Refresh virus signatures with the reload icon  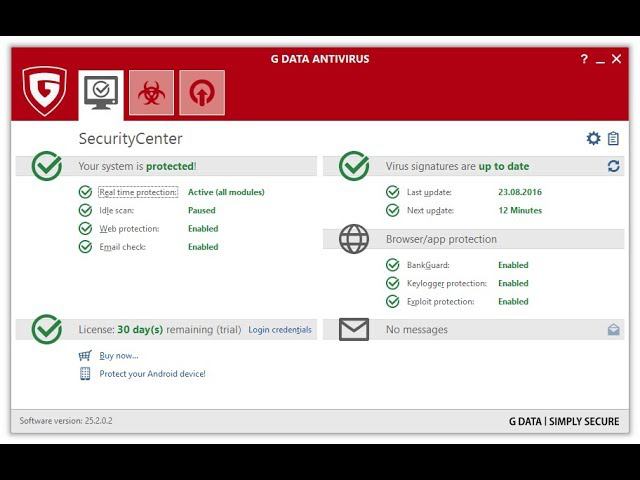pos(613,166)
